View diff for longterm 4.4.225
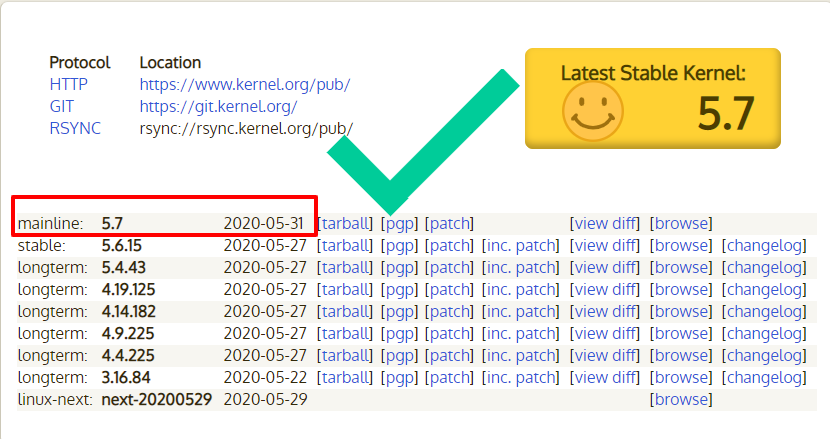Image resolution: width=830 pixels, height=439 pixels. pos(605,355)
